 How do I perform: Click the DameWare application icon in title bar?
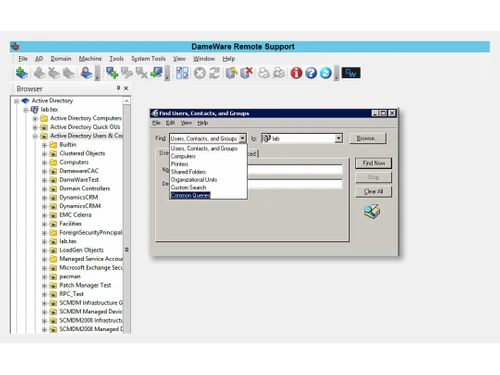point(15,46)
